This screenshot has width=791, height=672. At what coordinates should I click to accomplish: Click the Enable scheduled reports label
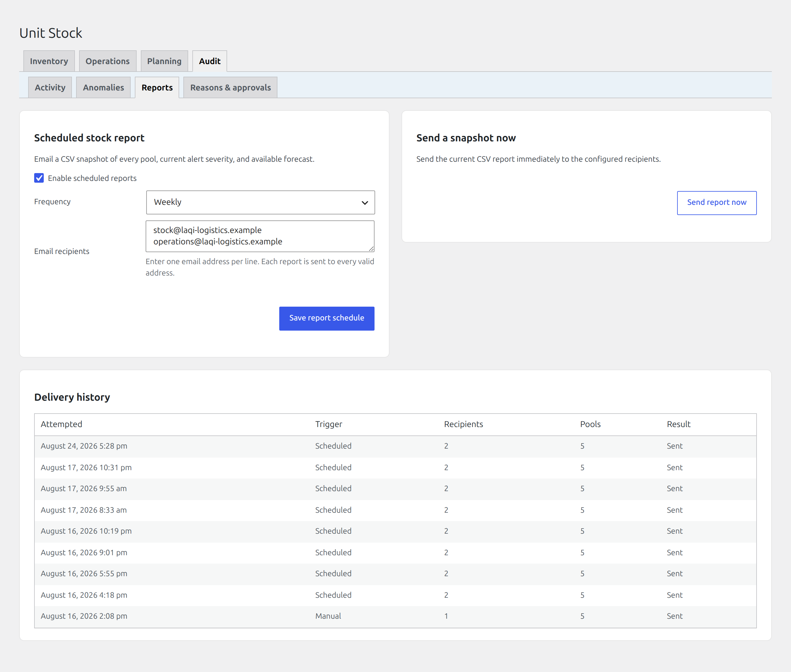92,178
